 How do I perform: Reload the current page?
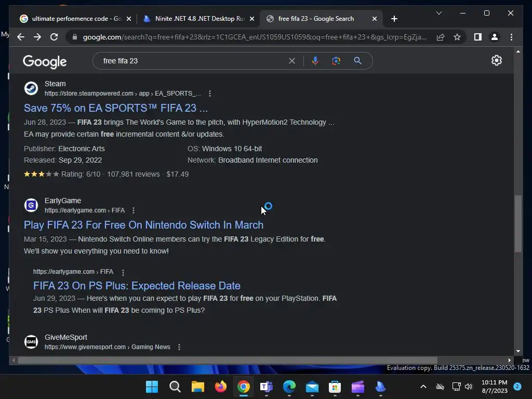54,37
